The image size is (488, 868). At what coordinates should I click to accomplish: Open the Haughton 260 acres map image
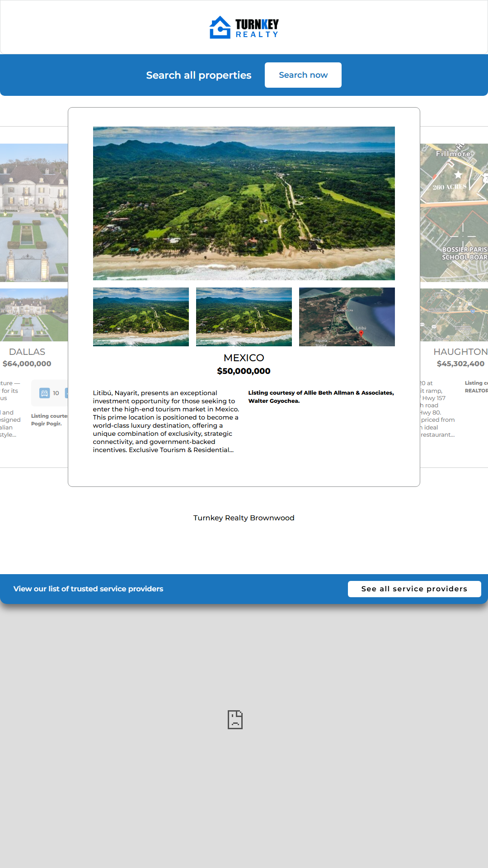pos(454,212)
